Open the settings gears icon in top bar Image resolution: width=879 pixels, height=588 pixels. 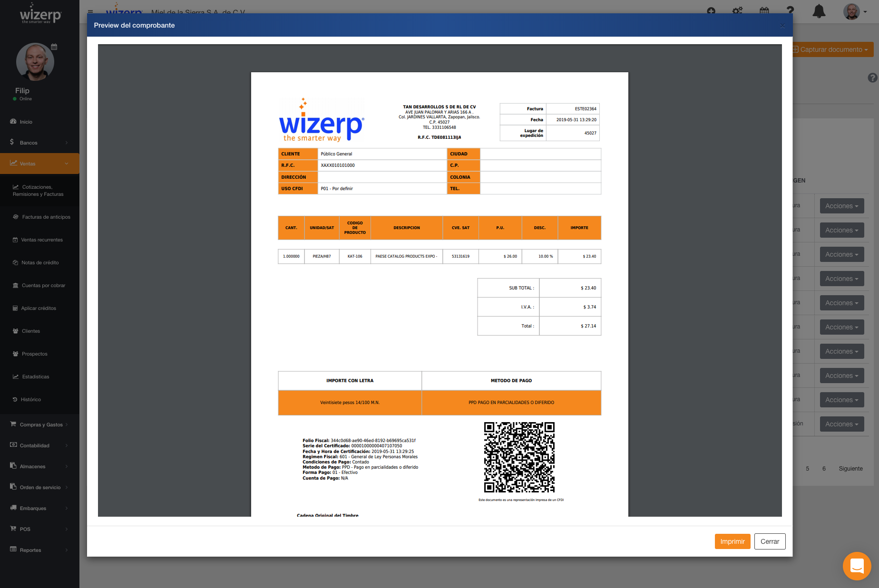point(737,11)
